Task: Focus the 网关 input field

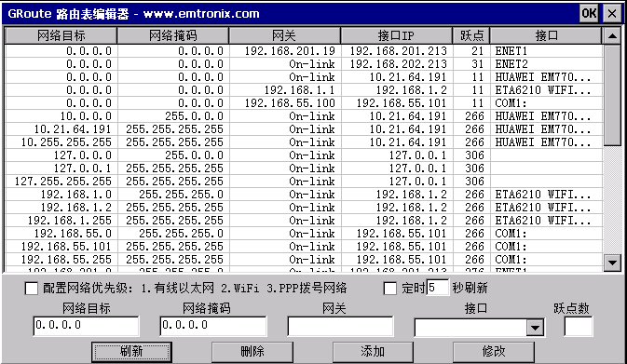Action: point(340,326)
